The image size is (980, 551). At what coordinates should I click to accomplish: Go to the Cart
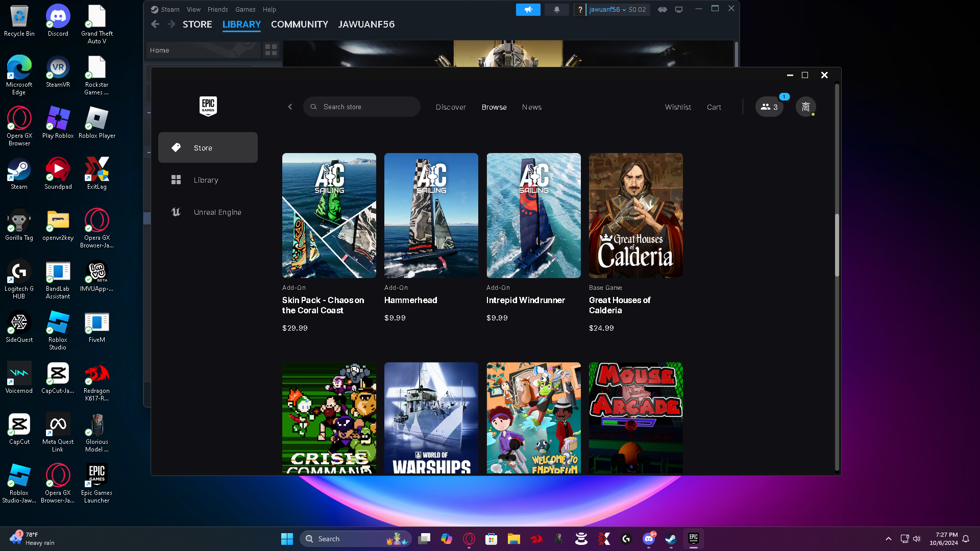[x=714, y=107]
